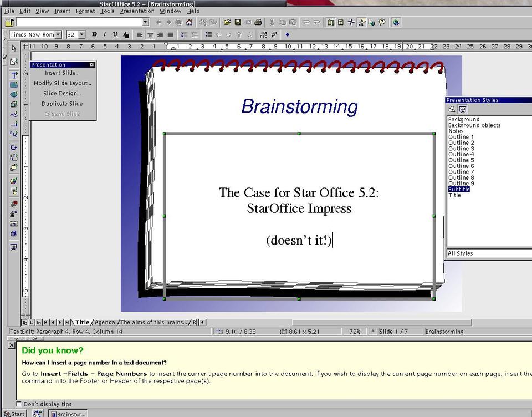The height and width of the screenshot is (417, 532).
Task: Click the Print icon in toolbar
Action: [x=257, y=22]
